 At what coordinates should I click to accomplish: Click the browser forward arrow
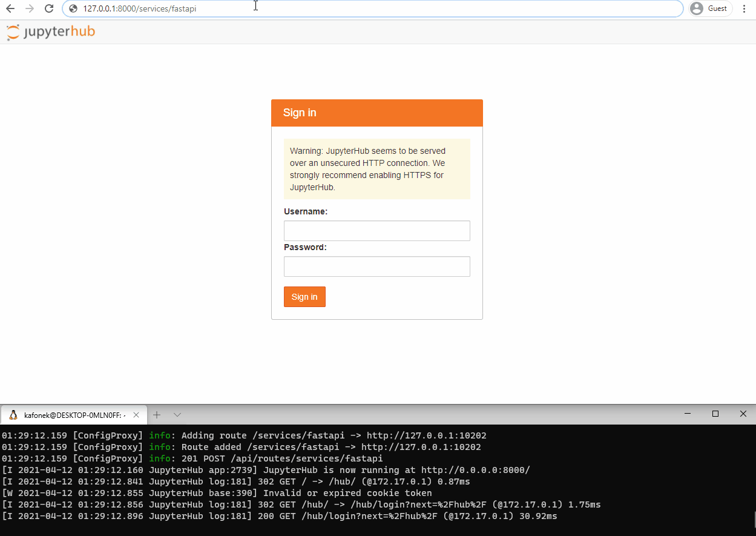(30, 8)
